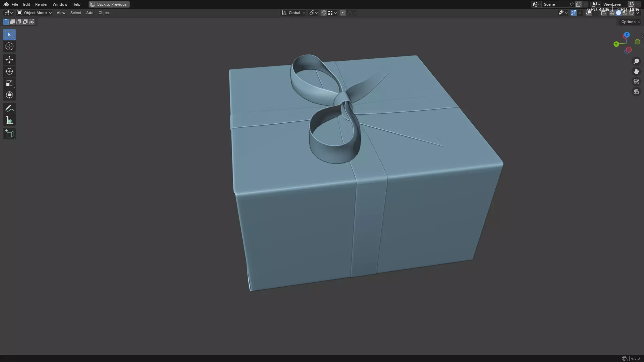Open scene browse dropdown

536,4
